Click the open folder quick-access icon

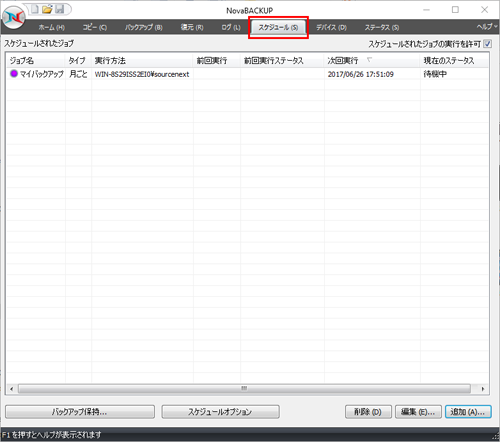click(47, 9)
